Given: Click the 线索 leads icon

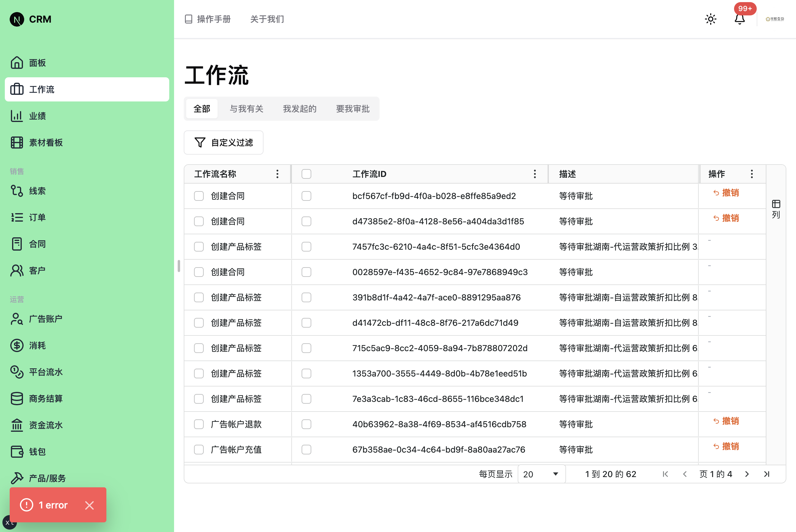Looking at the screenshot, I should (x=17, y=191).
